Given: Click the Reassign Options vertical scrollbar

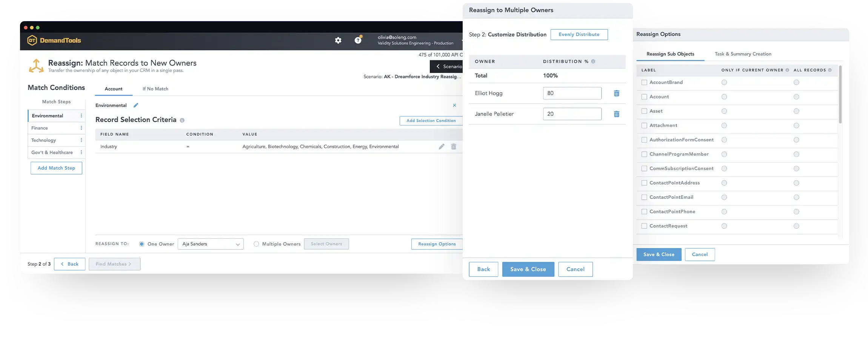Looking at the screenshot, I should (840, 95).
